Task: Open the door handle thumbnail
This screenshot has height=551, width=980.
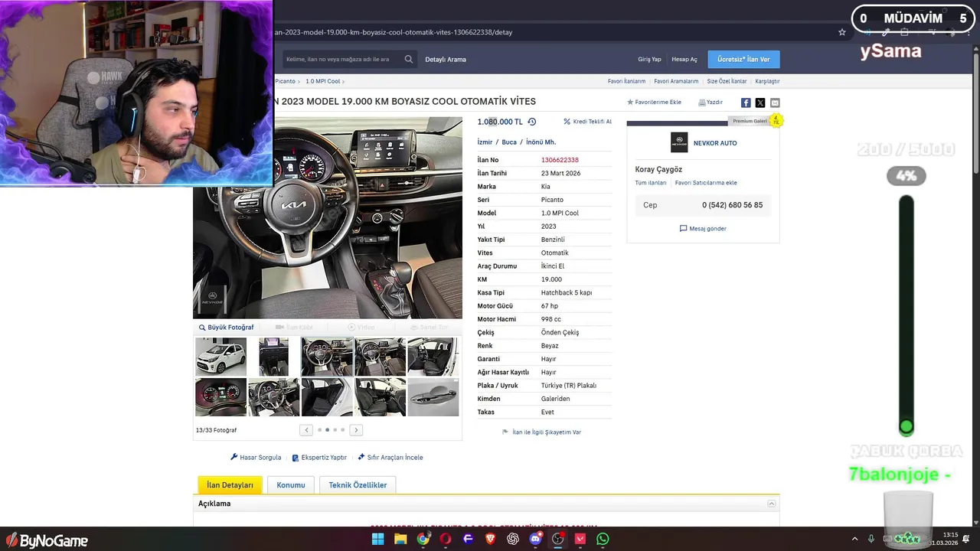Action: [x=433, y=397]
